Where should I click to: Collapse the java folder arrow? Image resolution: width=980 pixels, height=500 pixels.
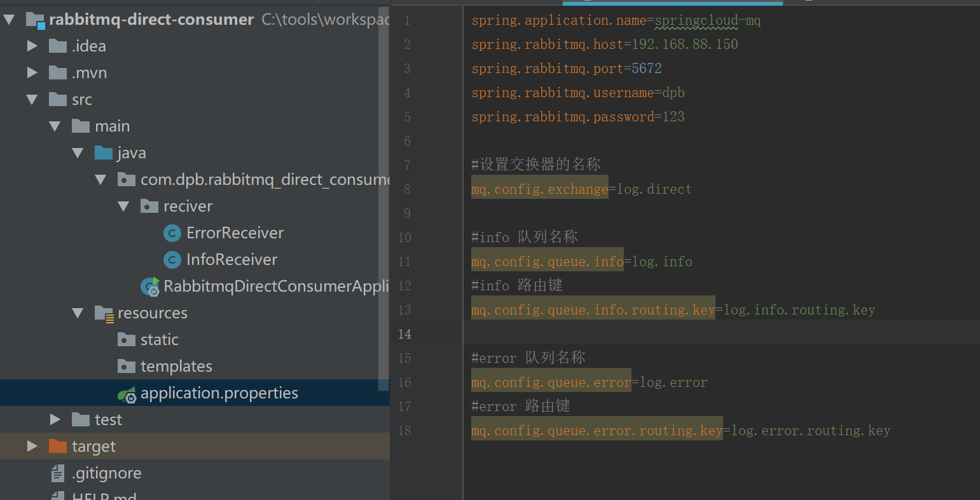78,153
